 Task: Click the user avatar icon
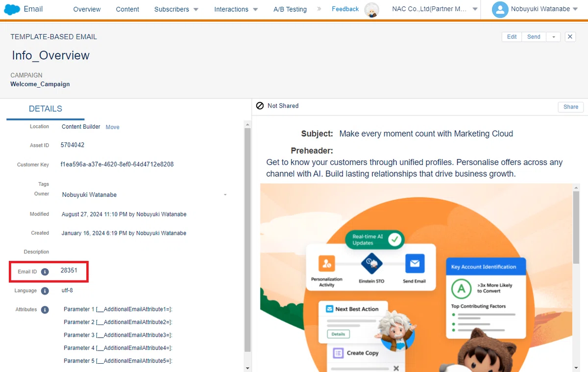500,9
